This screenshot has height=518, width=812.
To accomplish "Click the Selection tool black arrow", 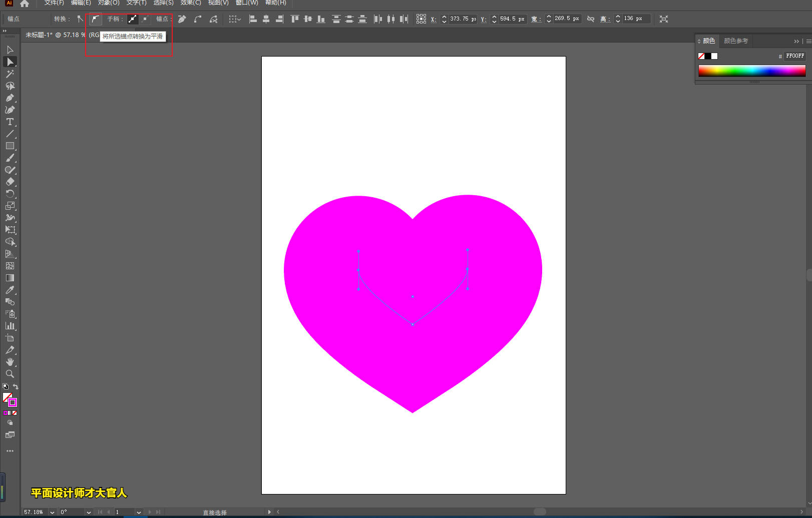I will click(10, 50).
